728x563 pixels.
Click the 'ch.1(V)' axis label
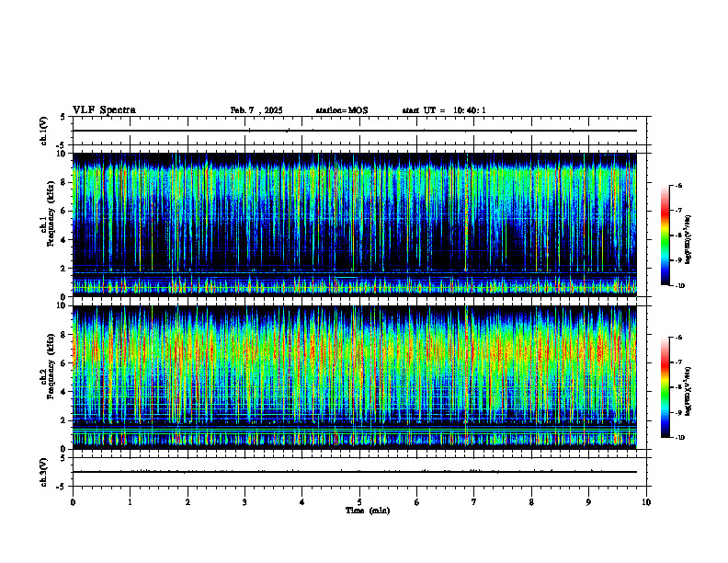44,131
